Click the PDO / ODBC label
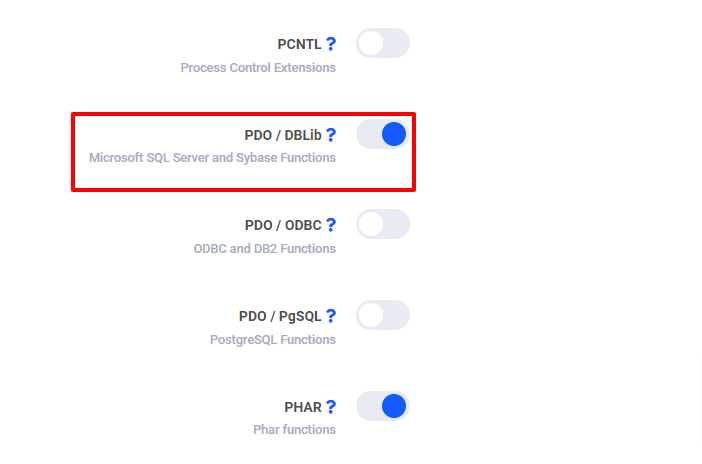The image size is (702, 464). coord(283,225)
